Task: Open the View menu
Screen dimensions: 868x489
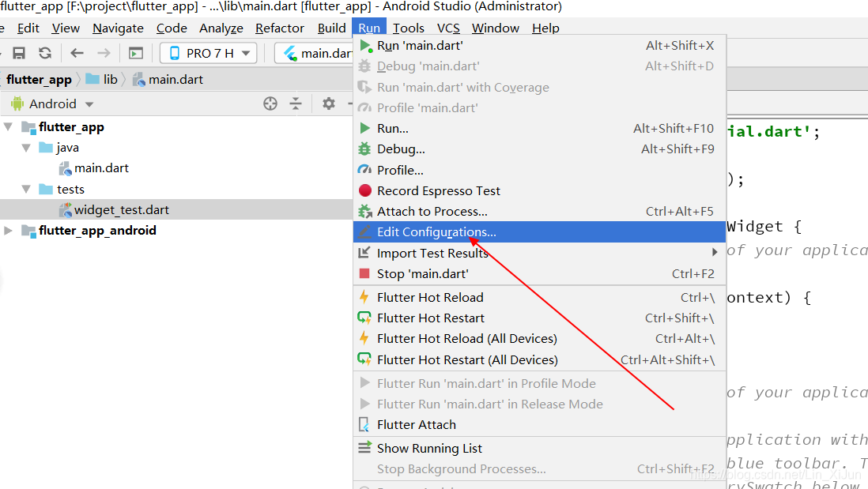Action: coord(66,28)
